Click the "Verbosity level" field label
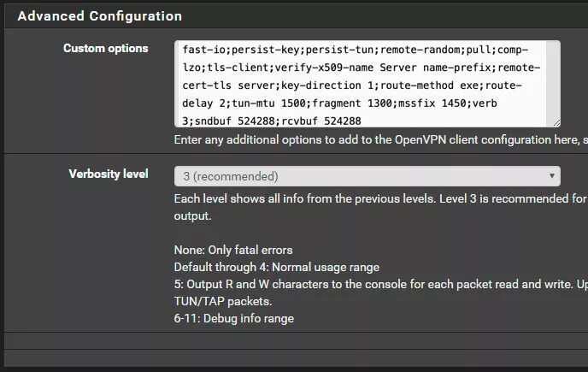Screen dimensions: 588x372 pyautogui.click(x=109, y=174)
